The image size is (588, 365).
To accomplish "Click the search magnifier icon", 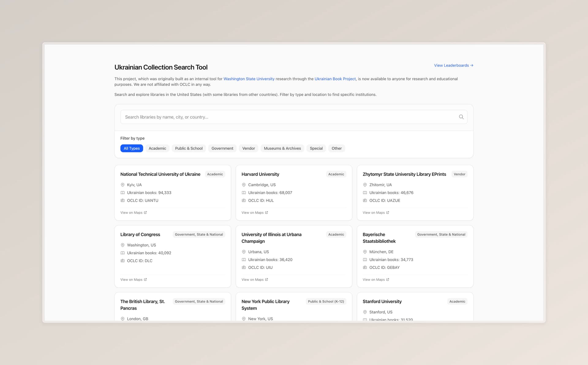I will [461, 117].
